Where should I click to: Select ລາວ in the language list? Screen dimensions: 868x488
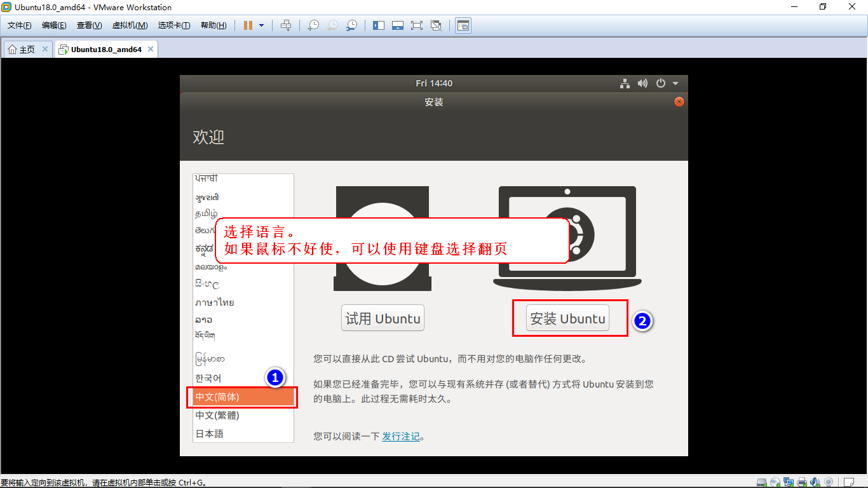[244, 320]
